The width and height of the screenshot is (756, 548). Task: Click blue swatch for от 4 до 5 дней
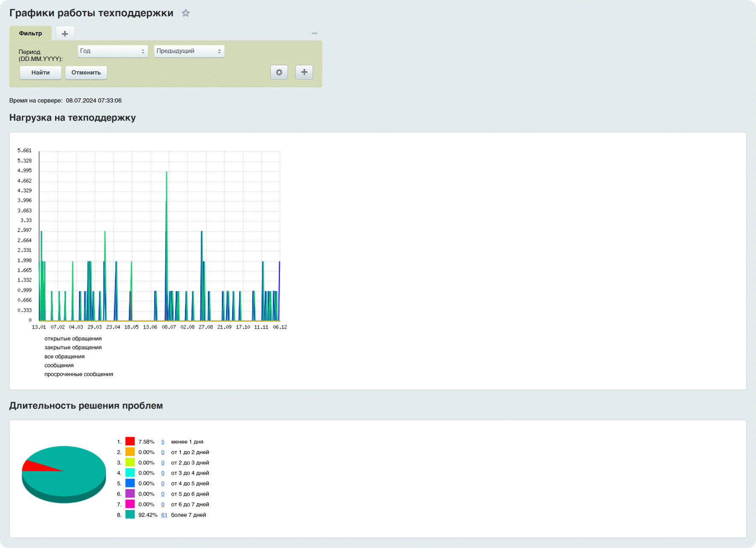pos(130,483)
